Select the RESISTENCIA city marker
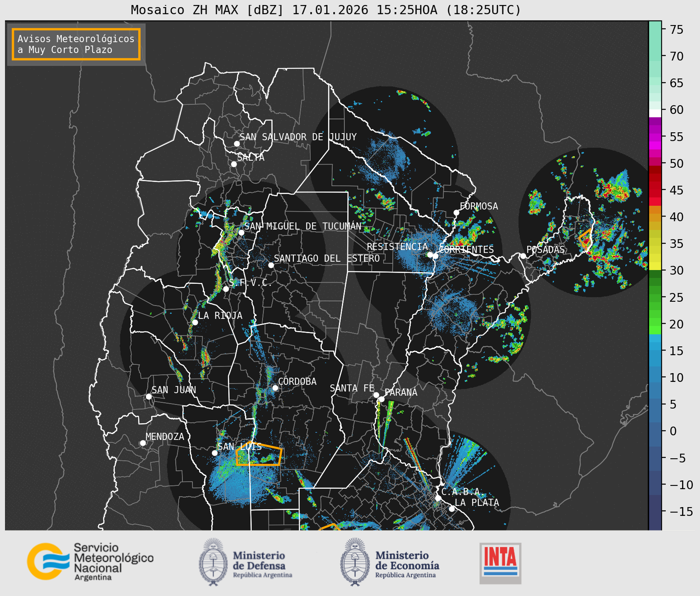The image size is (700, 596). click(430, 255)
